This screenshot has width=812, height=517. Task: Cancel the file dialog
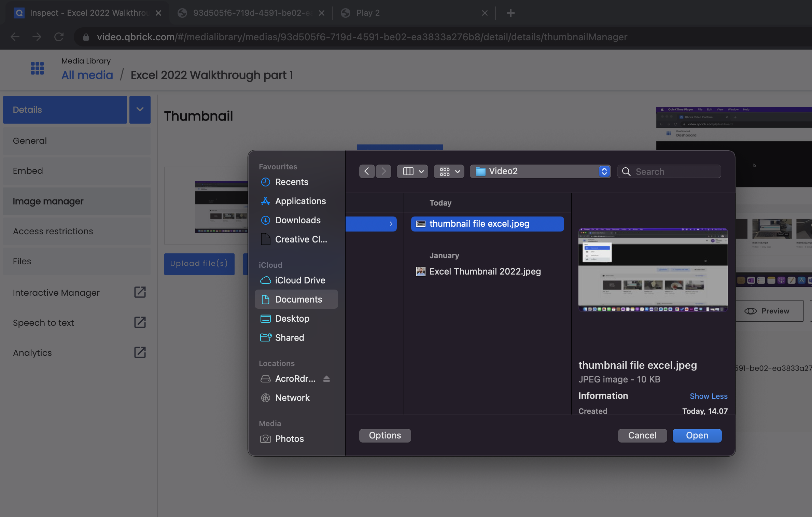coord(642,435)
